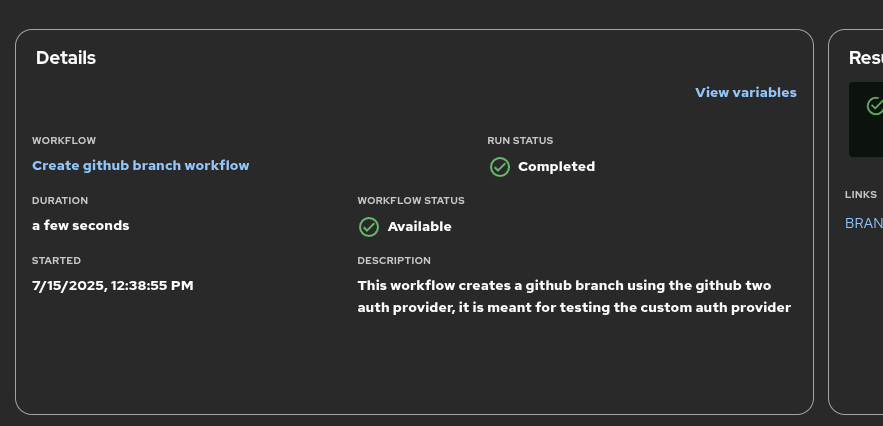Select the Available status text
The height and width of the screenshot is (426, 883).
point(420,227)
